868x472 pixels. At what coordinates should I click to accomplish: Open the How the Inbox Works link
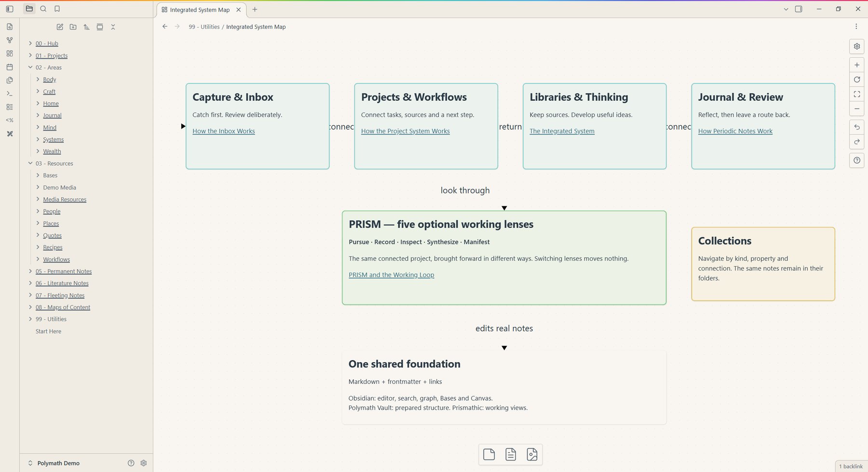click(224, 131)
